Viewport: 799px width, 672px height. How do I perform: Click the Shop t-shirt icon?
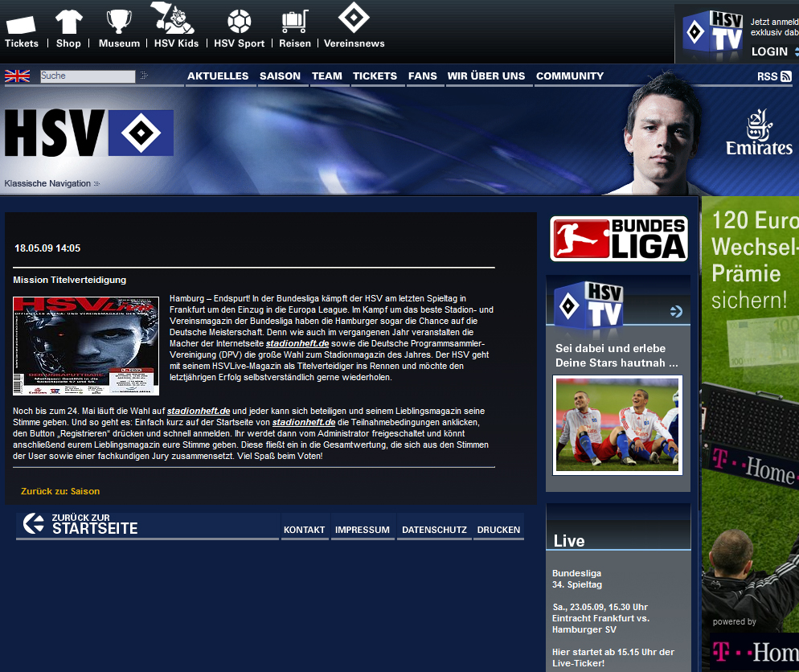coord(68,22)
